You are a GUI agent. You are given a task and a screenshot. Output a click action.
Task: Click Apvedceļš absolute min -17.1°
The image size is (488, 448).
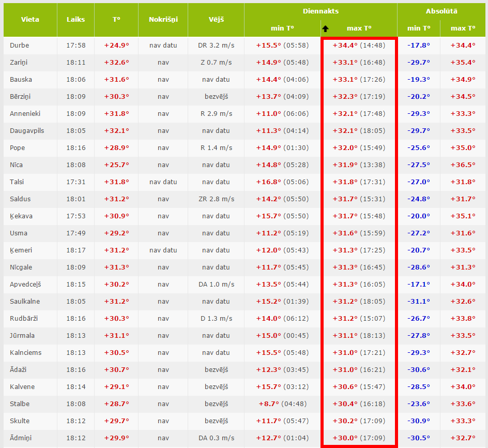(419, 284)
